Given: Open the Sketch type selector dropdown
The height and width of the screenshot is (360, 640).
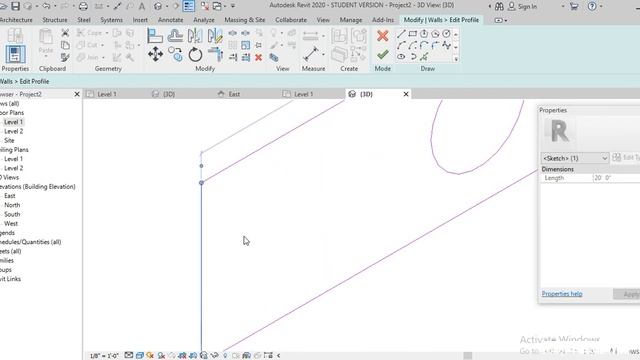Looking at the screenshot, I should click(x=575, y=158).
